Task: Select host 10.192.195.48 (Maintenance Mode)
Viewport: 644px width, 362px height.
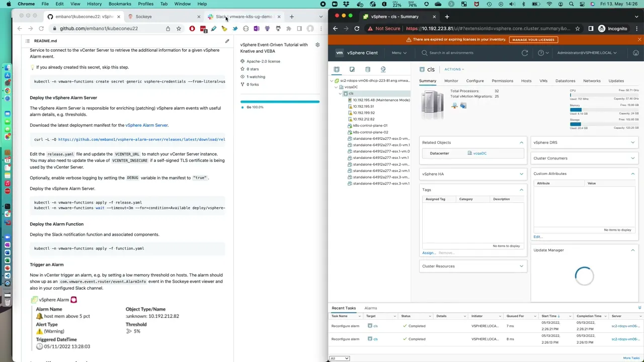Action: (x=381, y=100)
